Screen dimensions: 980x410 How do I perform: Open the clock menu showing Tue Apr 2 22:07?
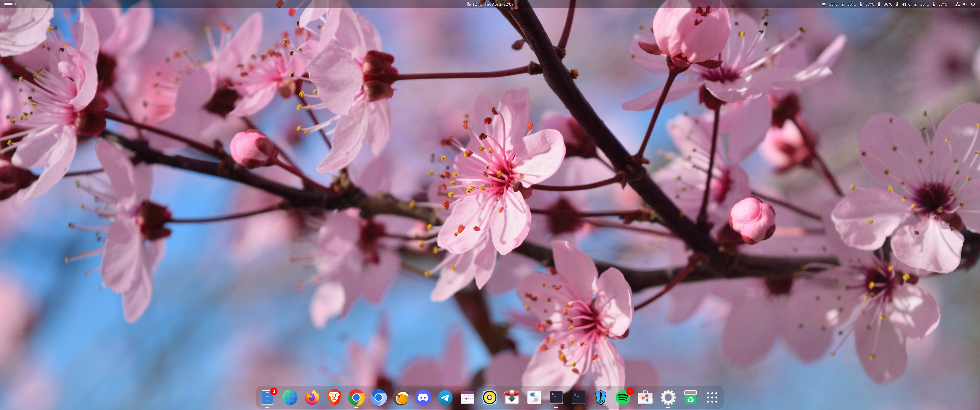click(x=499, y=4)
